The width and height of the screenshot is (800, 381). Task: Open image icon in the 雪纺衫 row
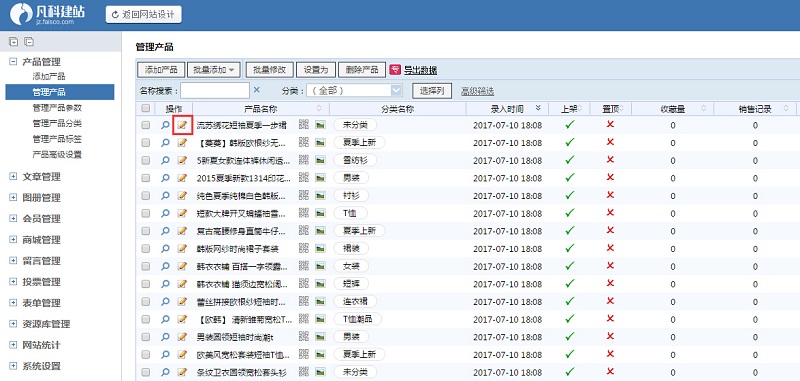click(x=320, y=160)
